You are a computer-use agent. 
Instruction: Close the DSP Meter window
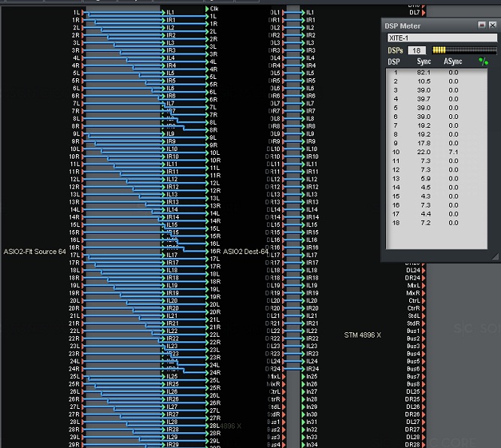[x=493, y=26]
